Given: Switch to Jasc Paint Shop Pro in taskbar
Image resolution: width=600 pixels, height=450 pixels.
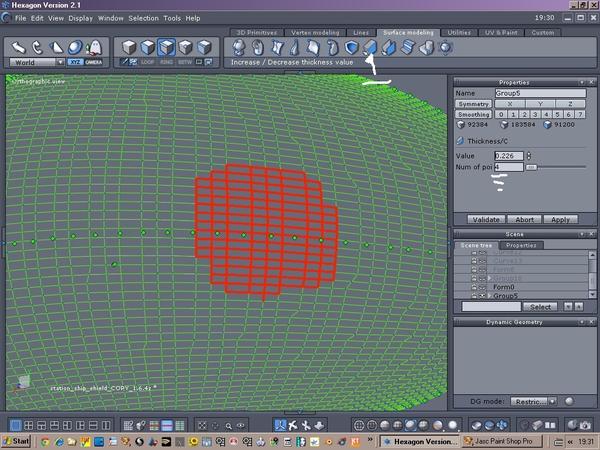Looking at the screenshot, I should coord(502,441).
